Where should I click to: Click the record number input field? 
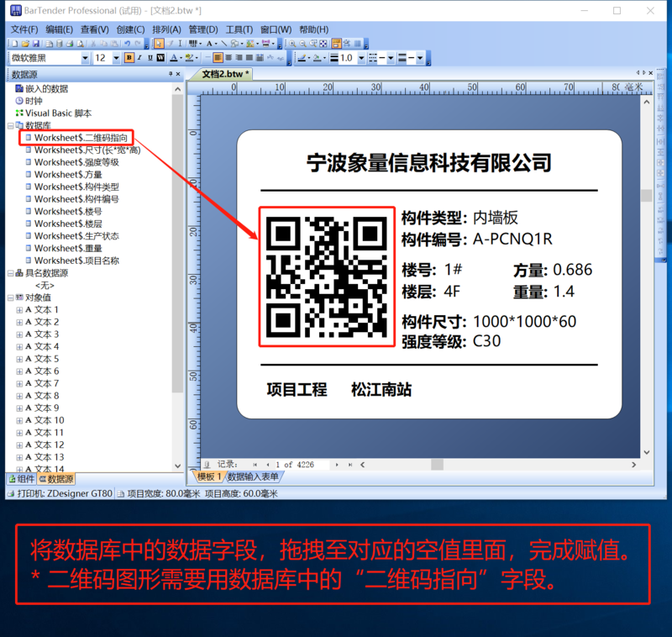(301, 465)
